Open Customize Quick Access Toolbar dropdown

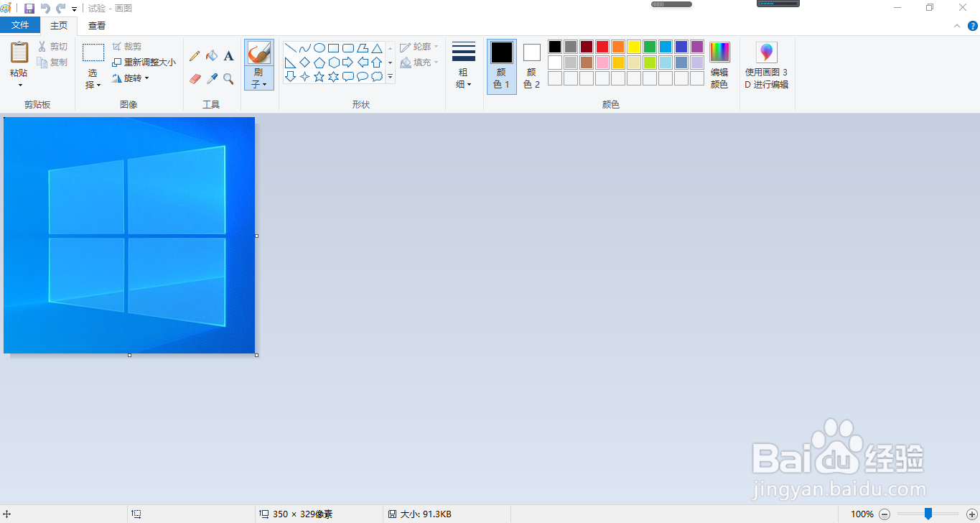point(74,9)
